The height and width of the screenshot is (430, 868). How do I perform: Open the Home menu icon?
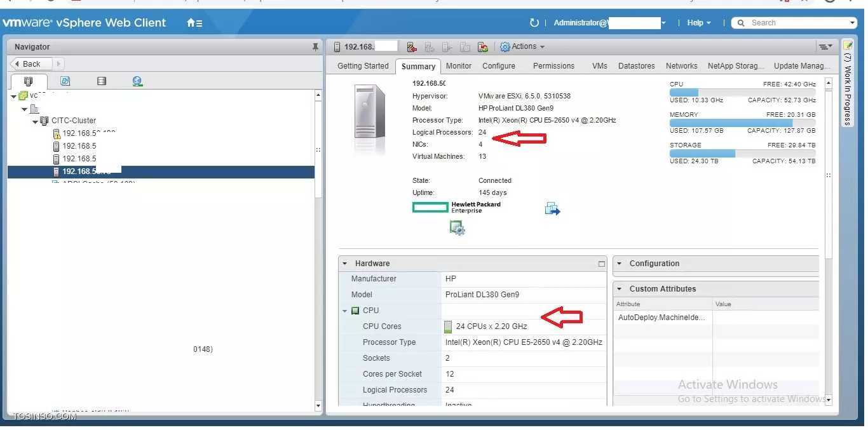pyautogui.click(x=194, y=23)
